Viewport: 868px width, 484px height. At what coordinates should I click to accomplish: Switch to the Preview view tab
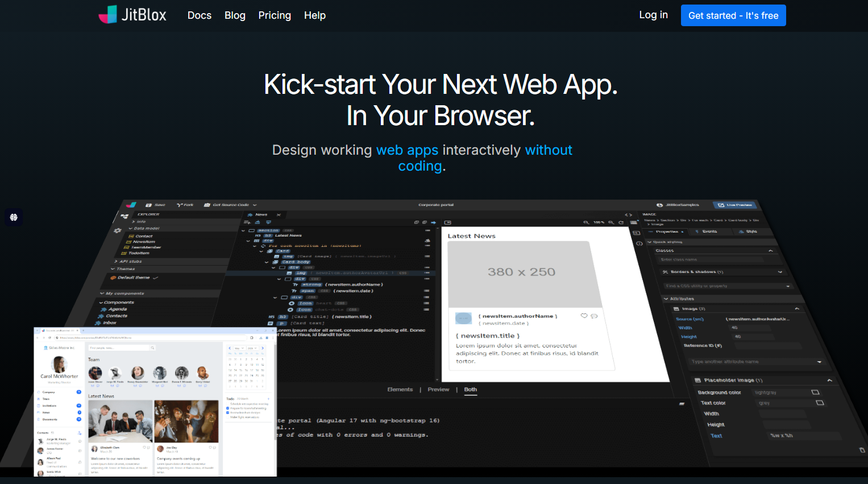[x=438, y=390]
